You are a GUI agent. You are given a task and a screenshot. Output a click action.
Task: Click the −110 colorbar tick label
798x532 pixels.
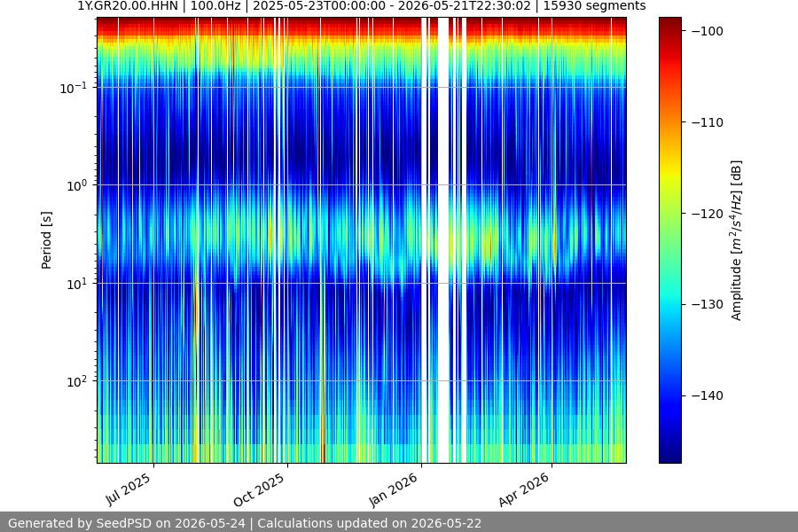pyautogui.click(x=707, y=122)
